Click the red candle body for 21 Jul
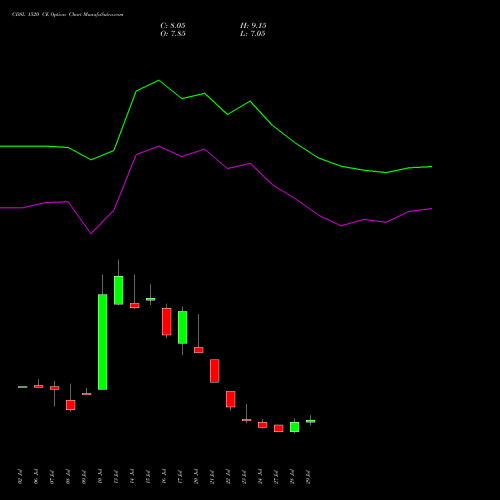500x500 pixels. (x=215, y=371)
